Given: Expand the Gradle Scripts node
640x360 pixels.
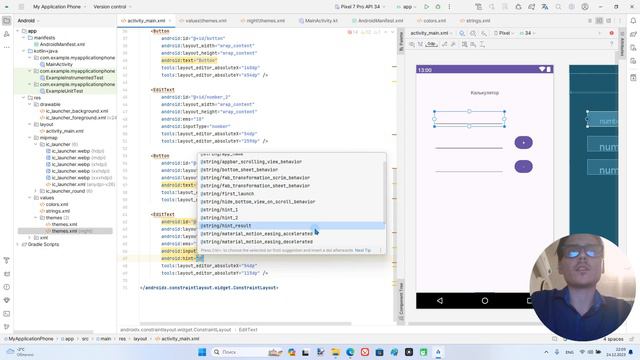Looking at the screenshot, I should (x=18, y=244).
